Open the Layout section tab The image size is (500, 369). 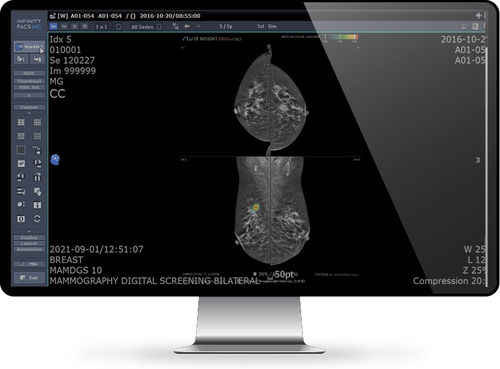(x=29, y=244)
